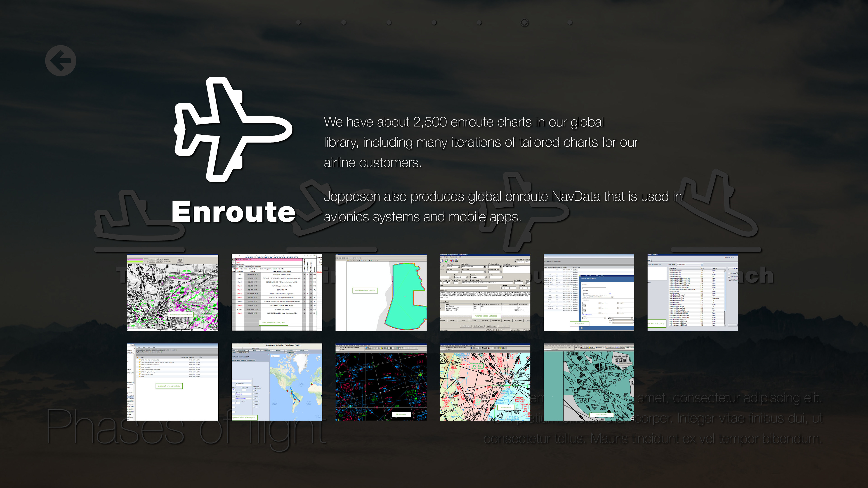The image size is (868, 488).
Task: Click the back arrow button
Action: pyautogui.click(x=61, y=61)
